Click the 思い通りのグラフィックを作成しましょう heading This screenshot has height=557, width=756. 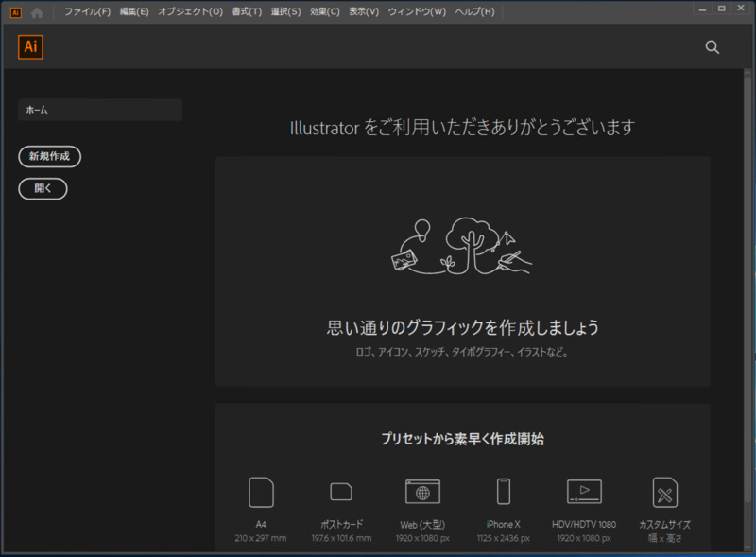coord(463,328)
